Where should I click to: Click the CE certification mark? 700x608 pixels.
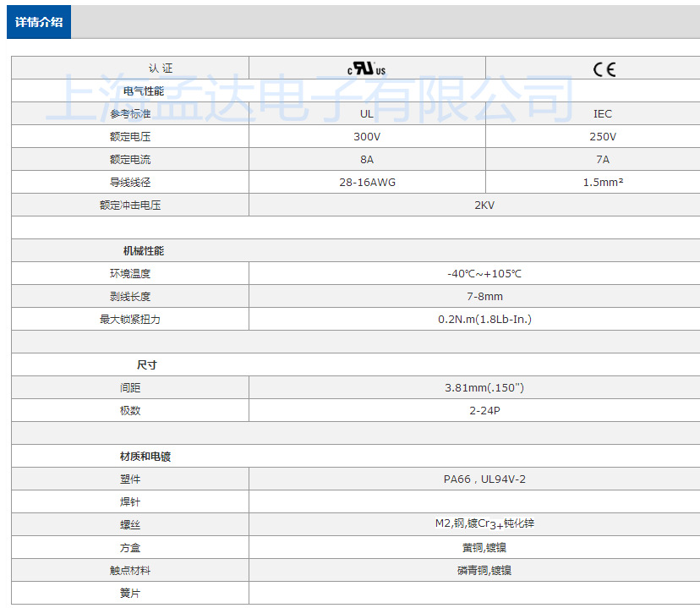coord(604,69)
